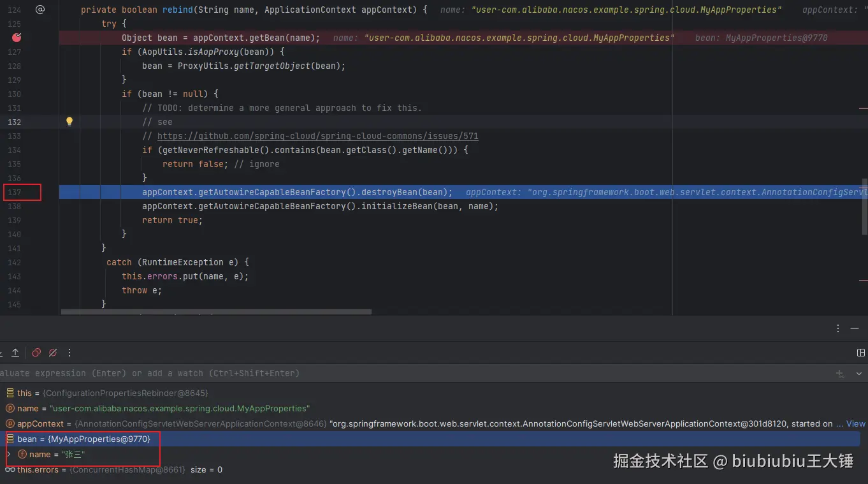This screenshot has width=868, height=484.
Task: Open debugger toolbar more-actions dots
Action: 69,353
